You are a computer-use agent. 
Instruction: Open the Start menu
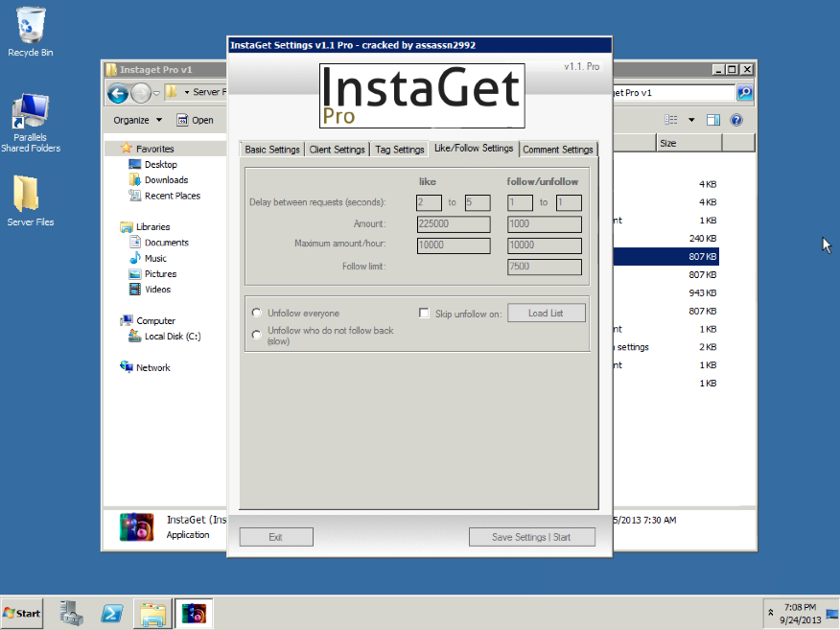click(x=22, y=614)
